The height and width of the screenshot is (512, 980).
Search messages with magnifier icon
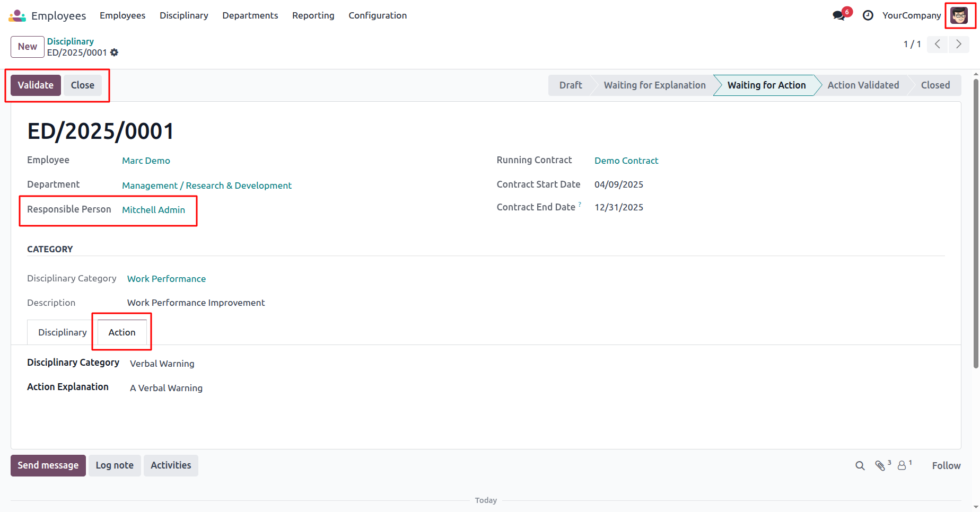pyautogui.click(x=860, y=465)
